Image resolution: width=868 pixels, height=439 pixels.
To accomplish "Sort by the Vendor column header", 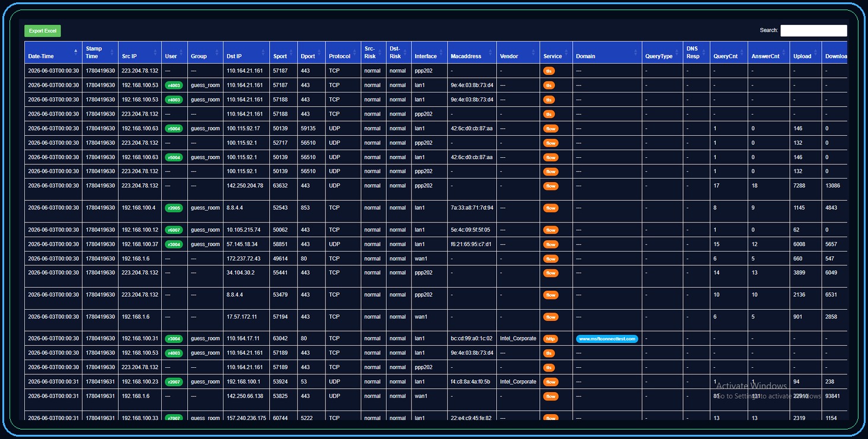I will tap(518, 52).
